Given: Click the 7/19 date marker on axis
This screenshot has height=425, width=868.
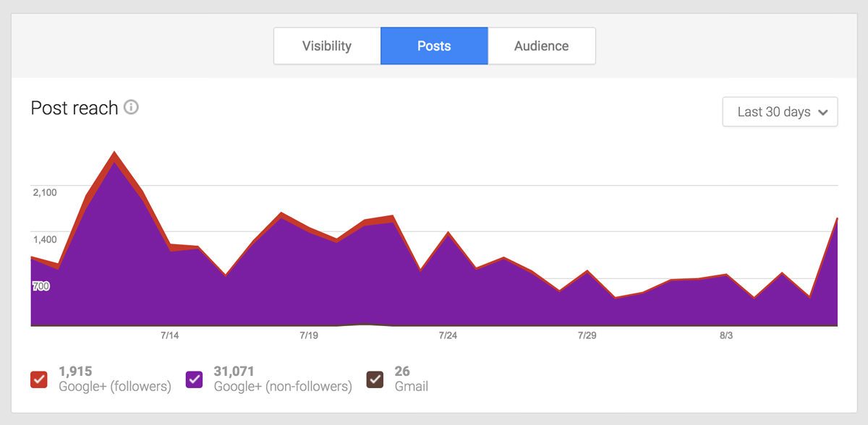Looking at the screenshot, I should click(x=309, y=335).
